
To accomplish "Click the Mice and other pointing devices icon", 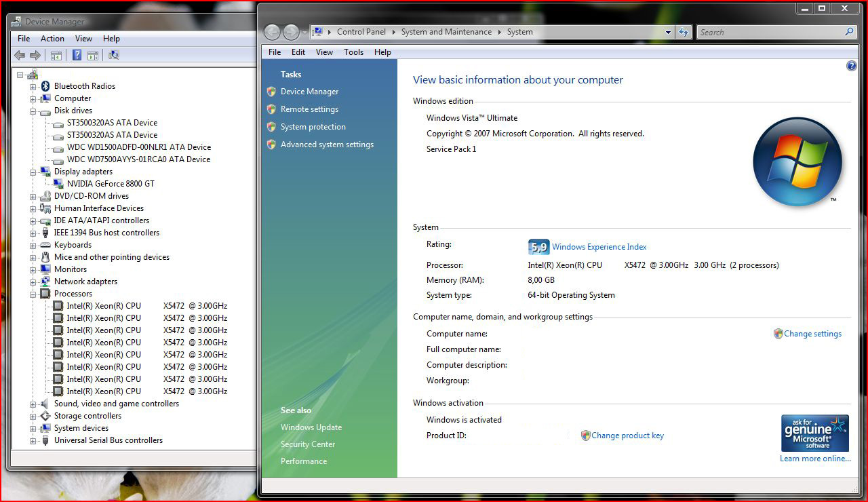I will tap(45, 257).
